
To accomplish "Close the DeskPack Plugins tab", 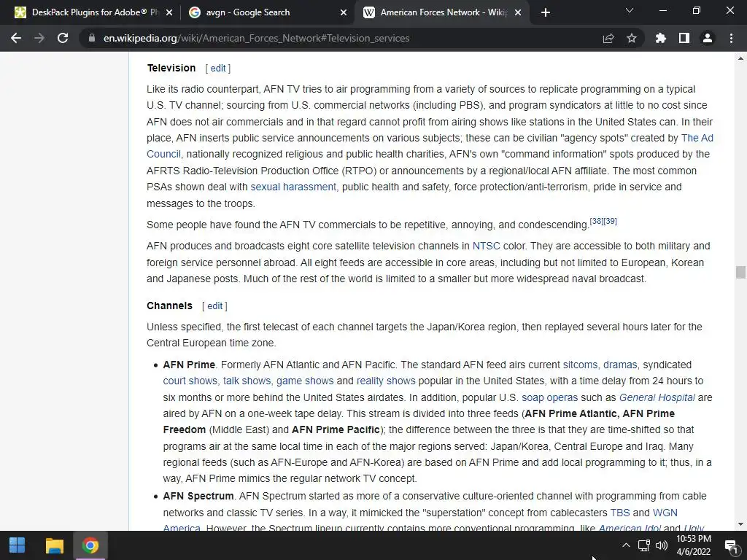I will (169, 12).
